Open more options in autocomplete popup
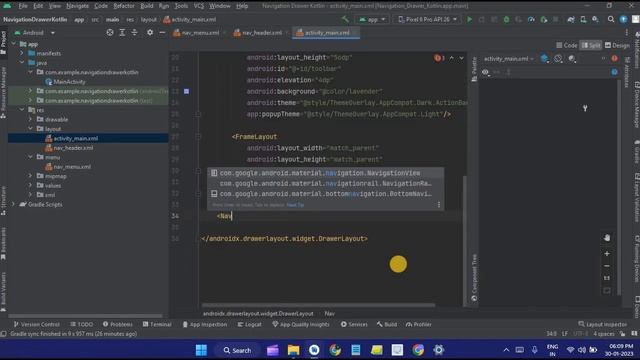 [x=439, y=204]
